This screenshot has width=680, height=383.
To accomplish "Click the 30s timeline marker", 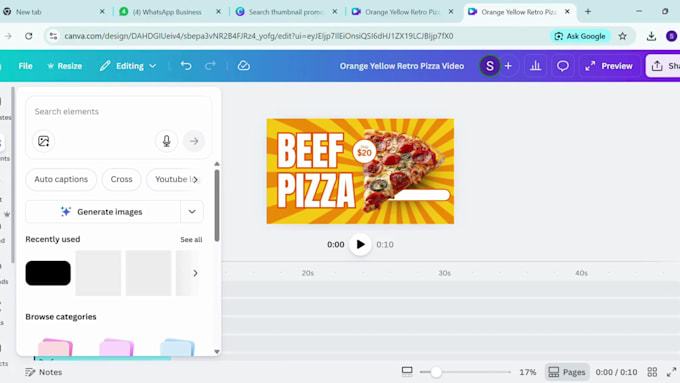I will 445,273.
